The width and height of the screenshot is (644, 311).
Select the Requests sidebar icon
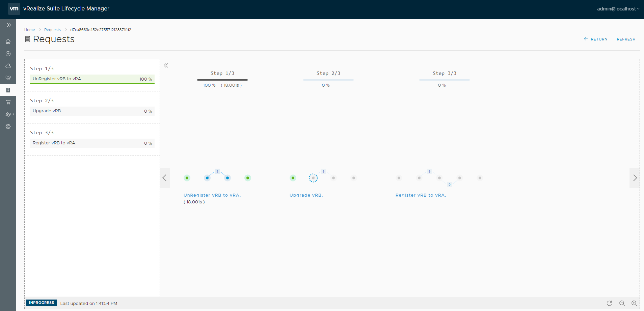pyautogui.click(x=8, y=90)
